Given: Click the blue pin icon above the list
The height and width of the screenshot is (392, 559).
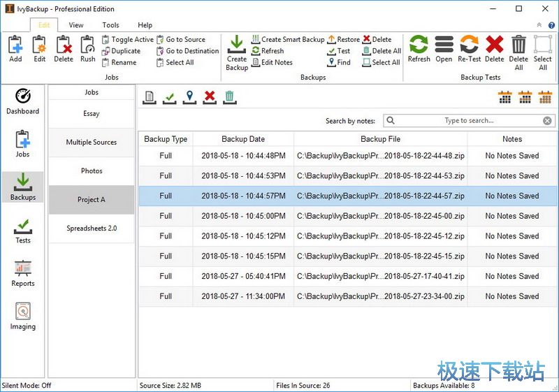Looking at the screenshot, I should 189,97.
